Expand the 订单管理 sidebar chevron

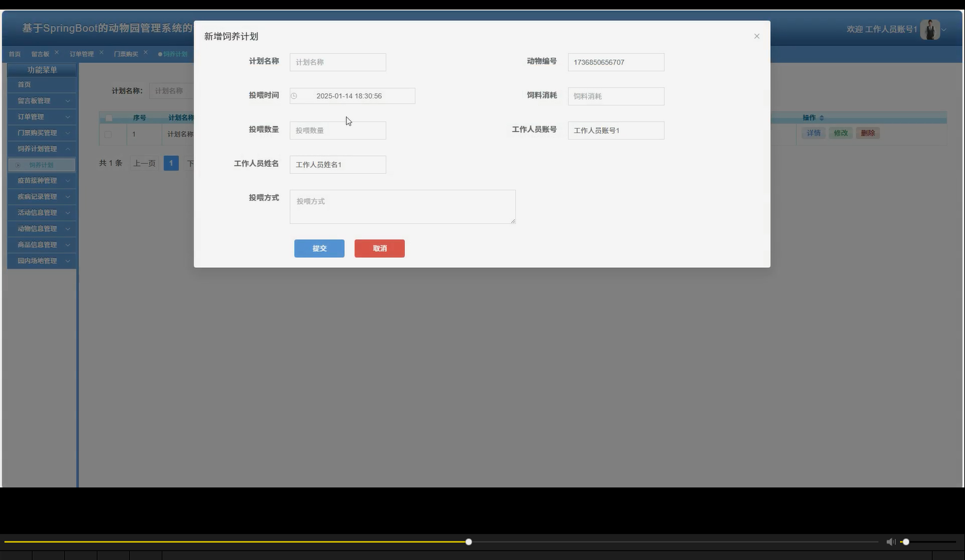(67, 116)
